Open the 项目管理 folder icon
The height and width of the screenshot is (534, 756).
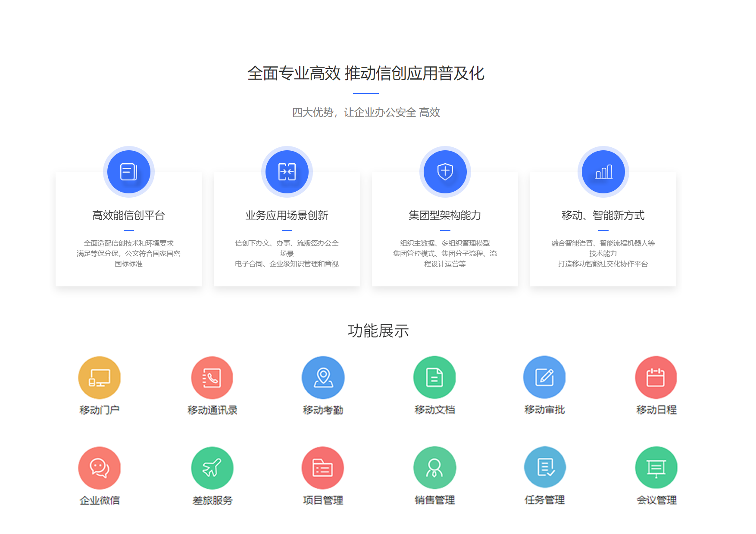point(323,468)
